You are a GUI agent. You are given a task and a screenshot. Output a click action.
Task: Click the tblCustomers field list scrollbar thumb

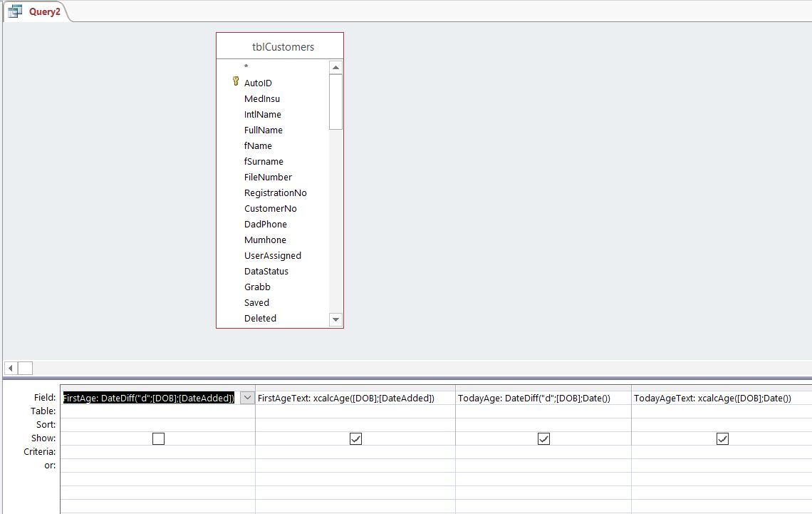335,101
